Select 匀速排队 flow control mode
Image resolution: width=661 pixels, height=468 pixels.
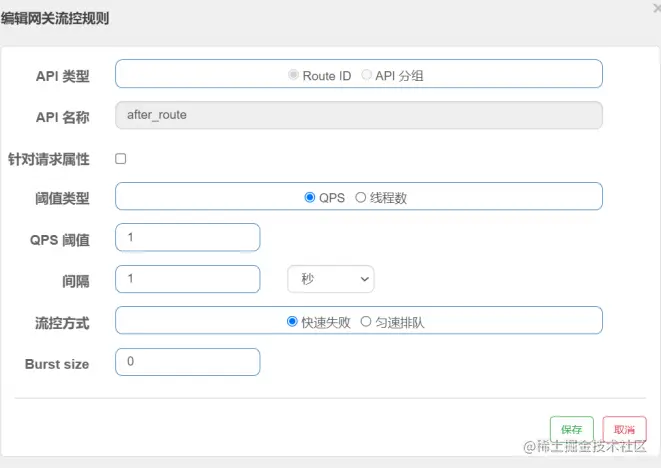click(x=366, y=322)
